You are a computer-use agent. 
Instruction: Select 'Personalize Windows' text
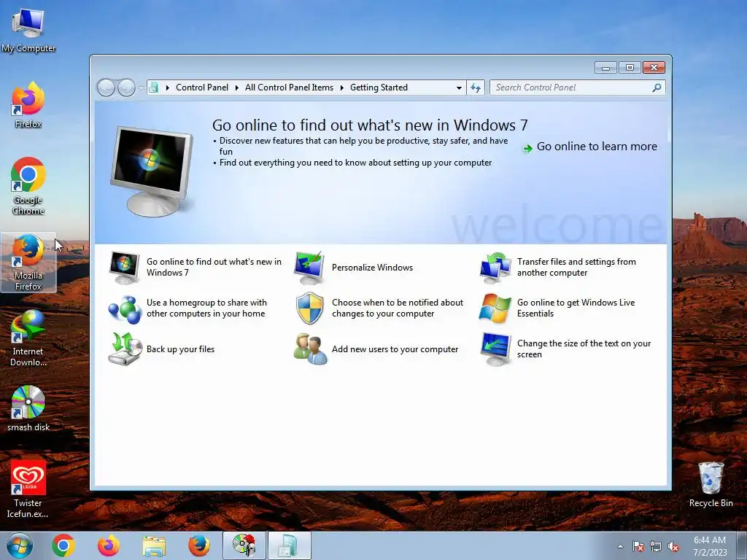pyautogui.click(x=372, y=268)
